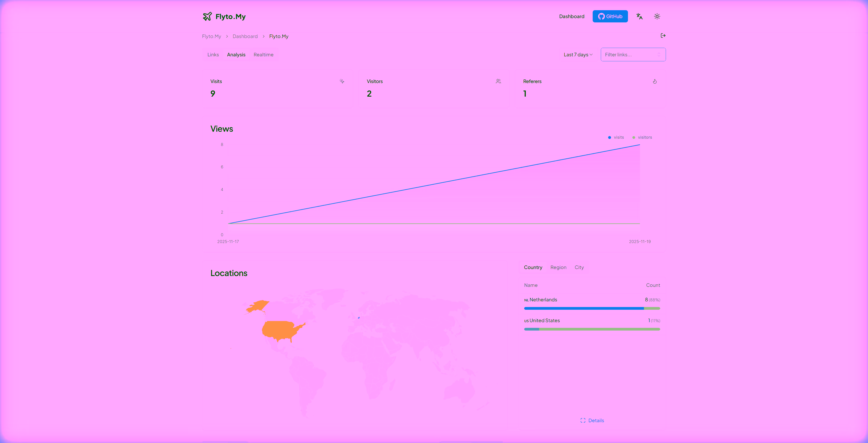
Task: Click the Netherlands row name
Action: coord(543,300)
